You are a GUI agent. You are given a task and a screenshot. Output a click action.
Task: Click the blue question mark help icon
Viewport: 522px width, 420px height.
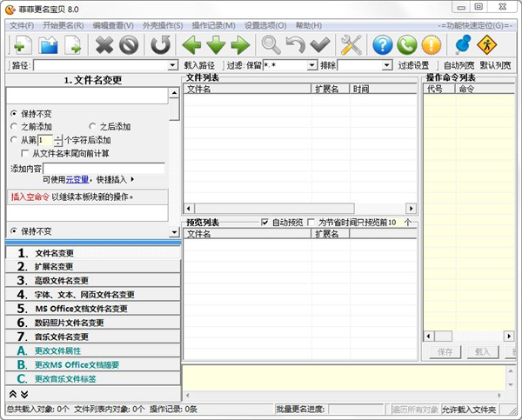382,44
